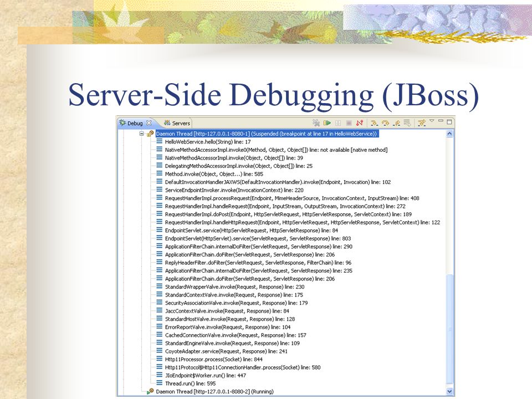Close the Debug tab with its X
The image size is (532, 399).
pos(149,123)
